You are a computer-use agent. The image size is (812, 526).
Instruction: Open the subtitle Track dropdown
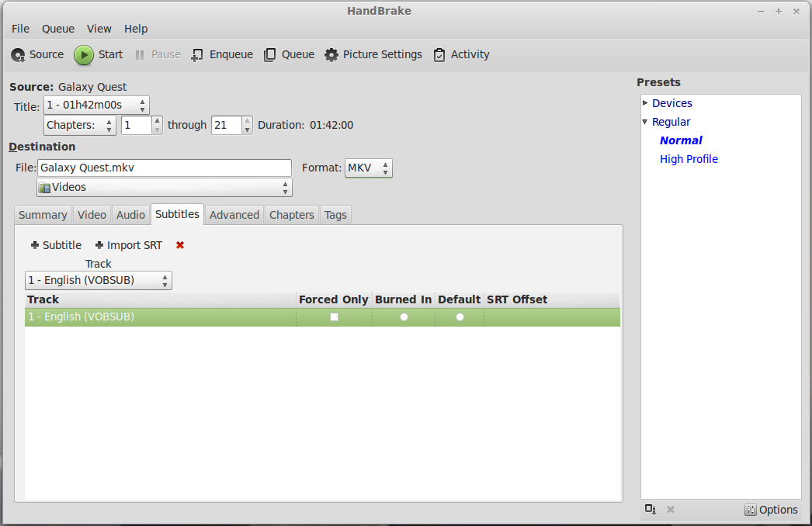pyautogui.click(x=99, y=280)
